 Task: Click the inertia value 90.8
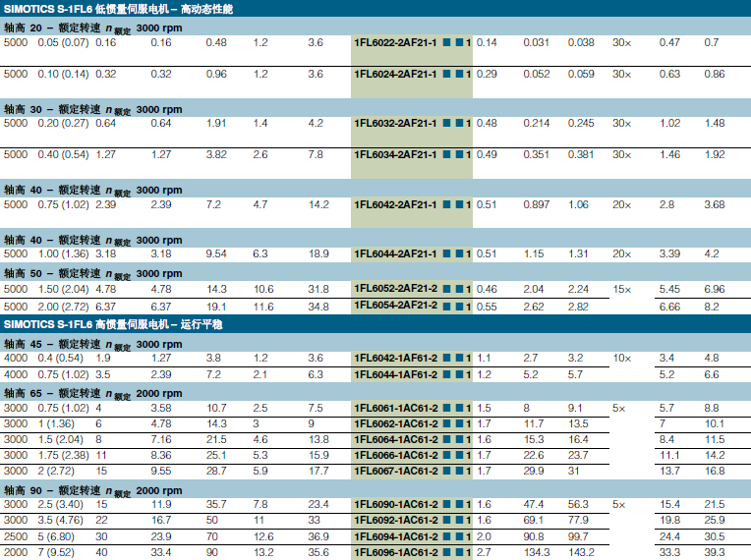point(534,536)
